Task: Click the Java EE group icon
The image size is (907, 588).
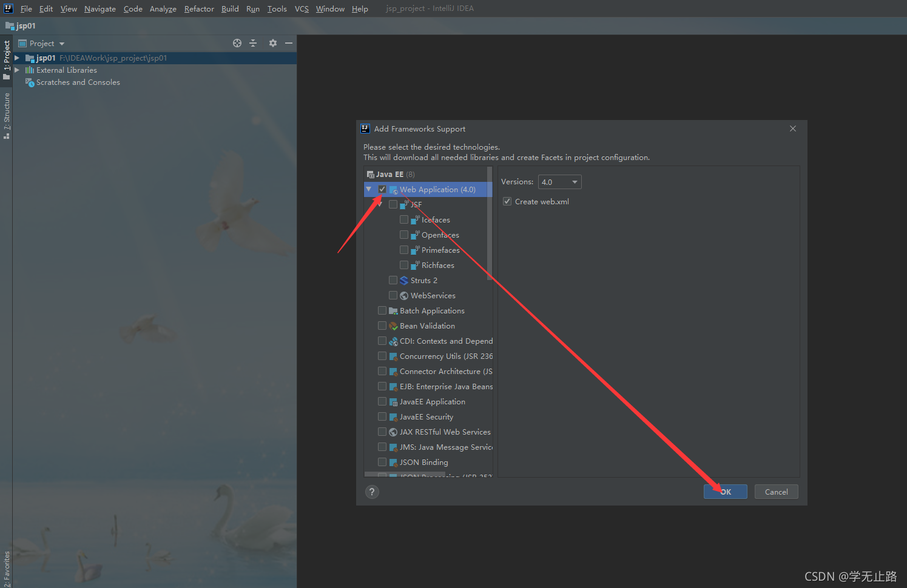Action: point(371,175)
